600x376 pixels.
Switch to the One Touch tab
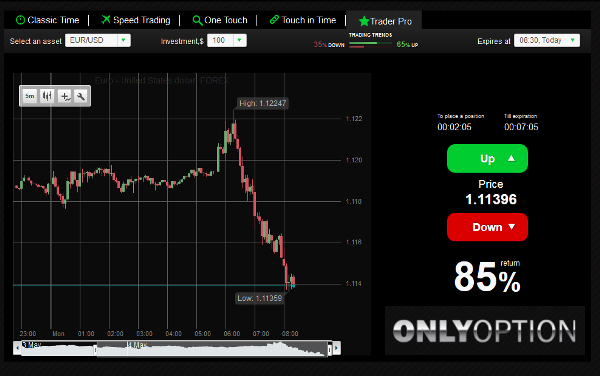[x=220, y=20]
